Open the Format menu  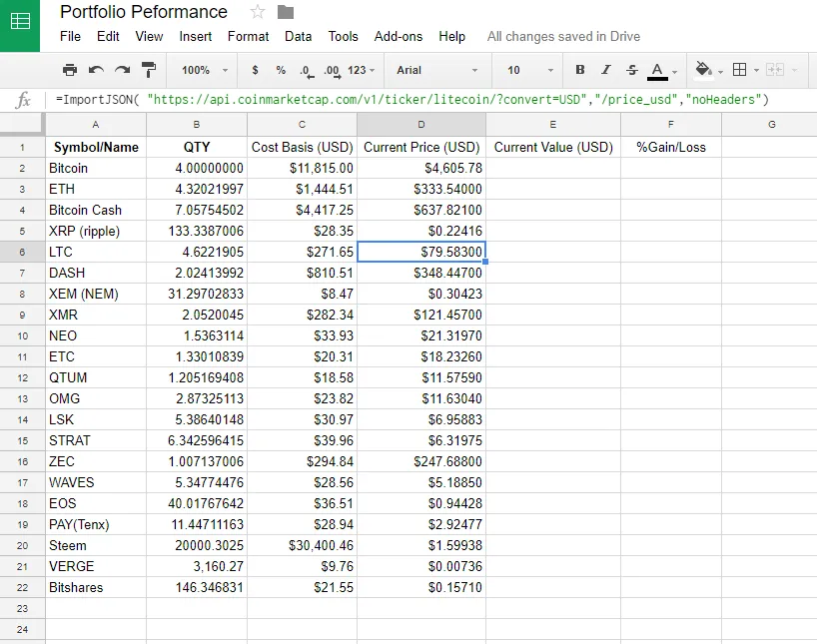[248, 37]
